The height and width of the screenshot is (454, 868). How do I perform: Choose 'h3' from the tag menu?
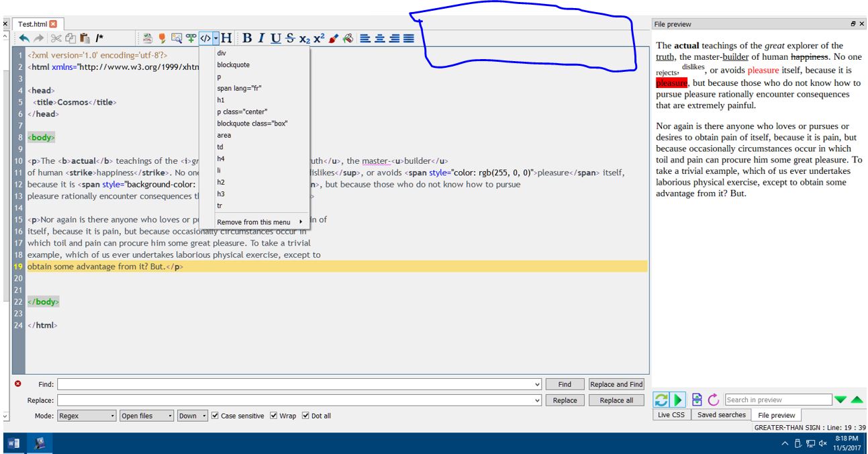pyautogui.click(x=221, y=194)
